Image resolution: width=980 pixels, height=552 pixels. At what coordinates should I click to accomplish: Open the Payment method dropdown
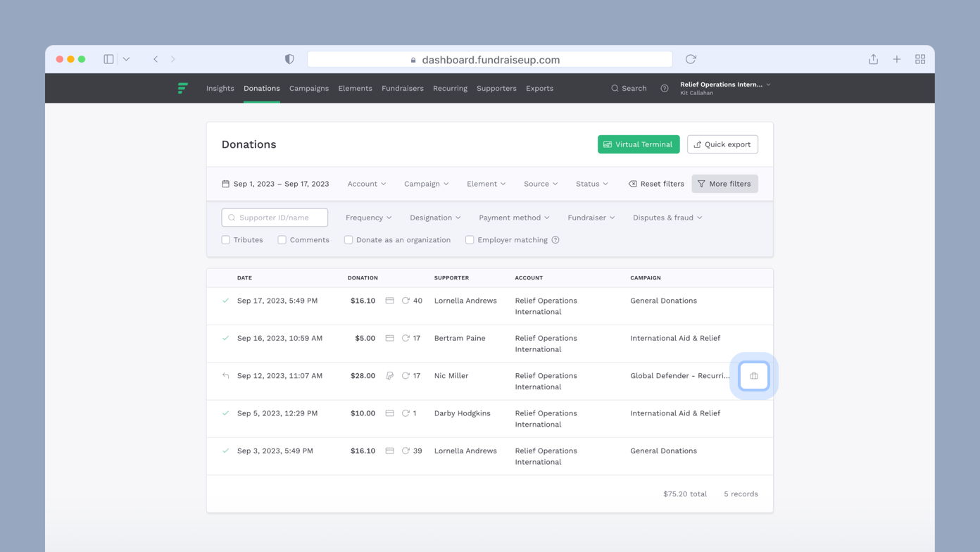tap(514, 218)
